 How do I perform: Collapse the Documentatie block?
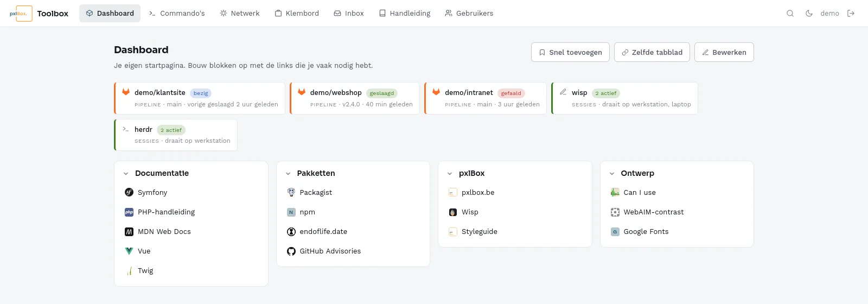coord(126,174)
